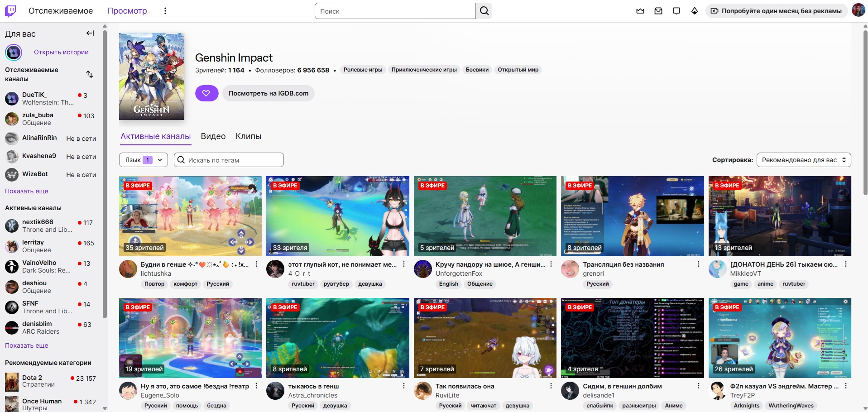Start search with the magnifier button
Image resolution: width=868 pixels, height=412 pixels.
484,11
